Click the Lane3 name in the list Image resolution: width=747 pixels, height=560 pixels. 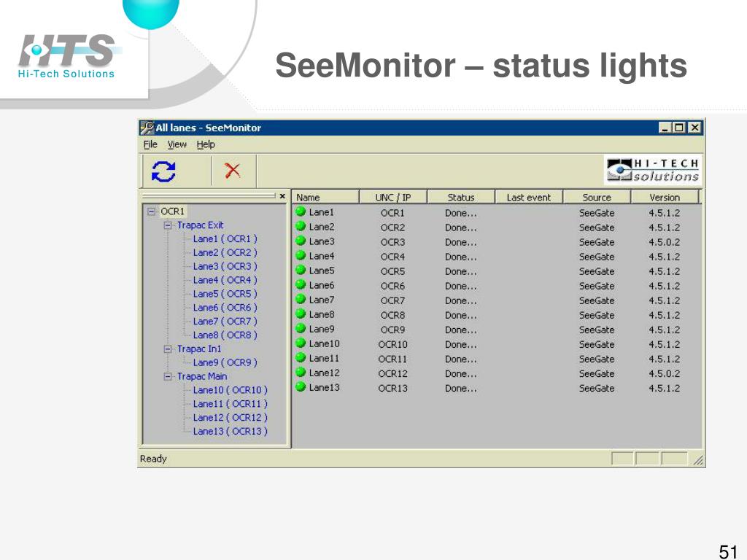pos(322,242)
